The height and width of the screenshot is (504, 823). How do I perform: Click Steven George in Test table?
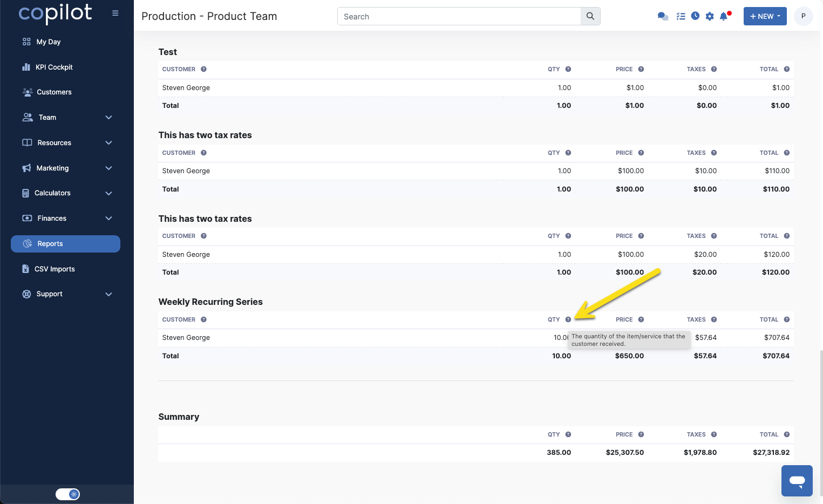coord(186,87)
